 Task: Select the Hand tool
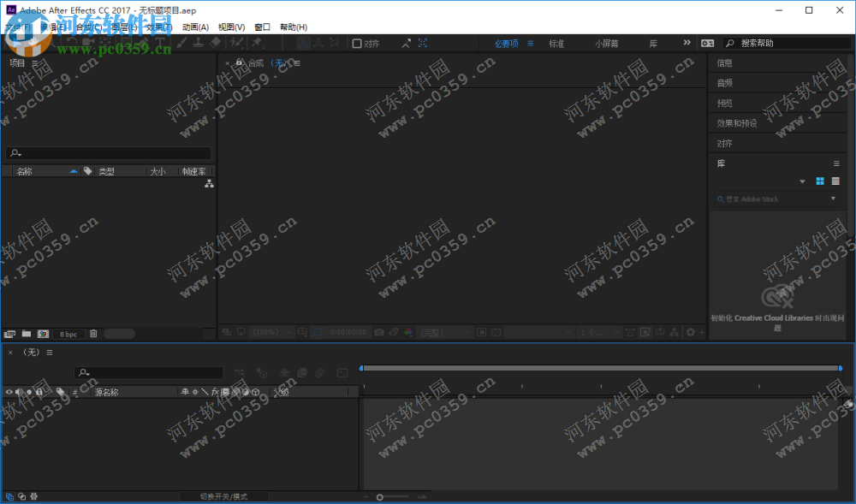33,42
